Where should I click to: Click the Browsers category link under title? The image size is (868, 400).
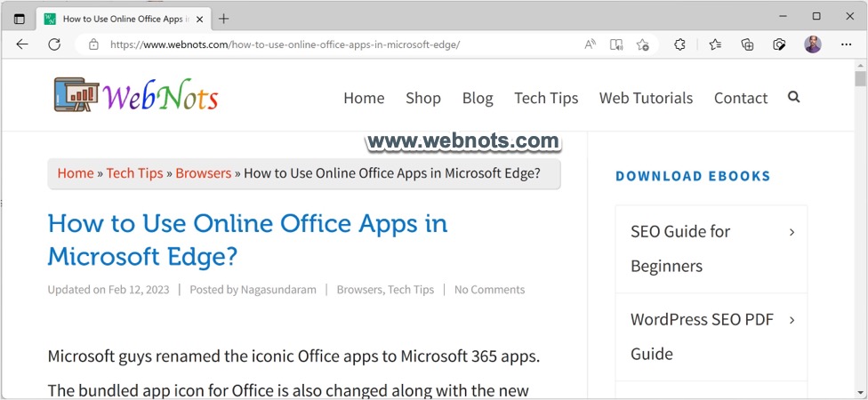point(359,290)
